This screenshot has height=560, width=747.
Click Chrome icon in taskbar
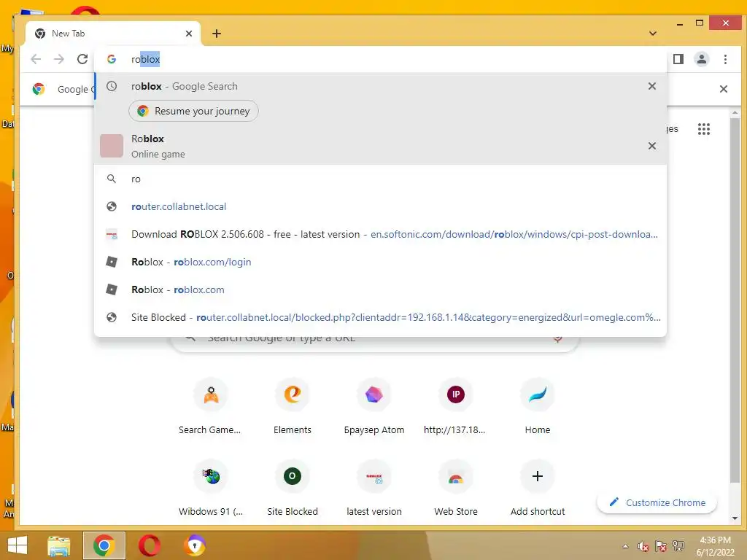point(104,545)
